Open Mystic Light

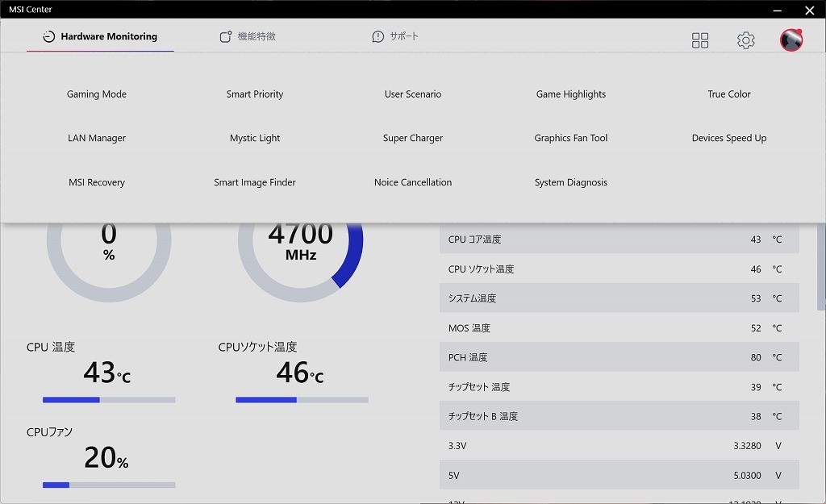pos(254,138)
